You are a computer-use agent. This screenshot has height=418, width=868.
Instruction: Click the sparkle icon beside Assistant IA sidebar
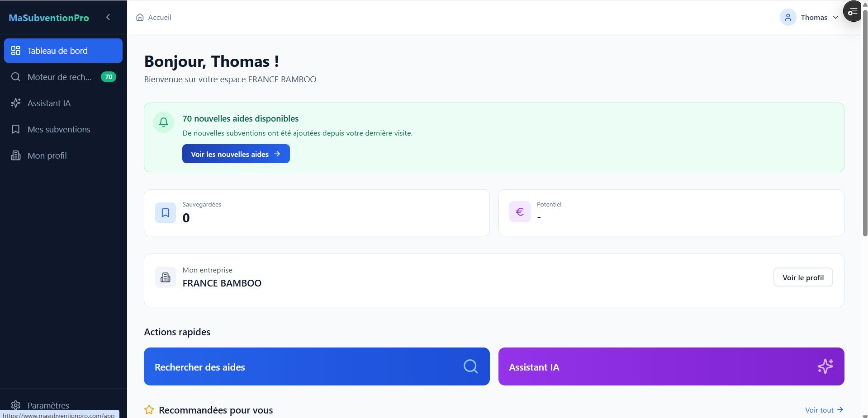16,103
